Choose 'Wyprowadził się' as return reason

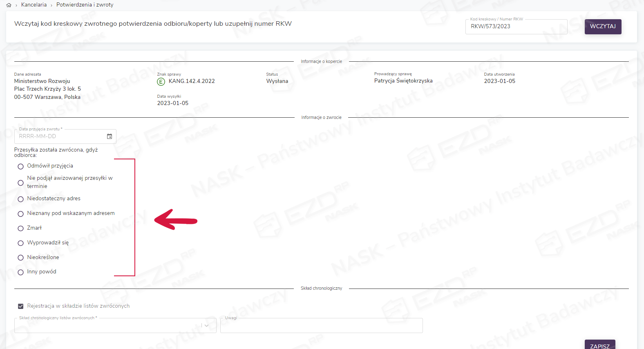pyautogui.click(x=20, y=243)
